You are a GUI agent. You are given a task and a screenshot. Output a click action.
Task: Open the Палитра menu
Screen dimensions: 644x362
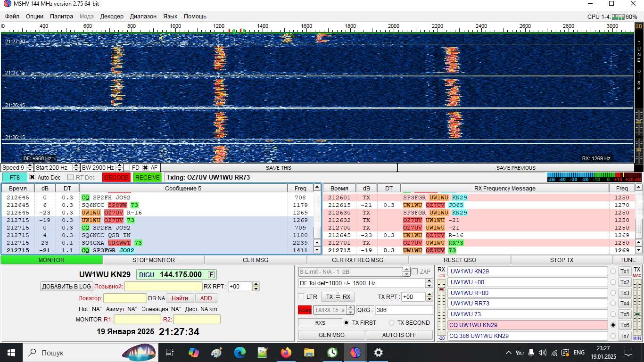61,16
